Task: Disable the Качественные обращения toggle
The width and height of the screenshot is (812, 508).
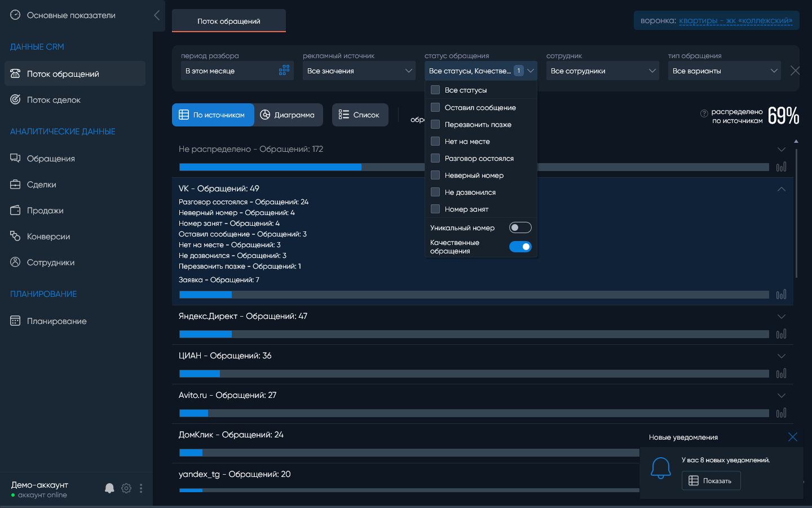Action: 520,247
